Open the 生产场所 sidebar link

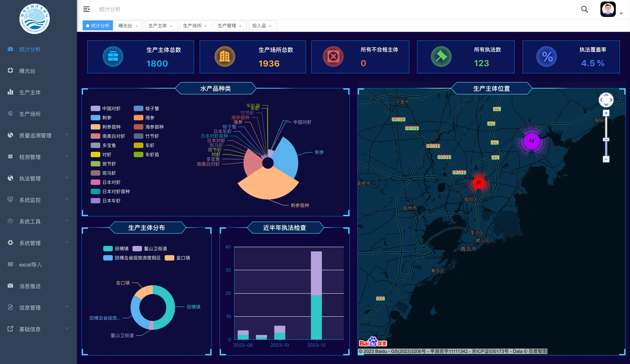click(x=30, y=114)
